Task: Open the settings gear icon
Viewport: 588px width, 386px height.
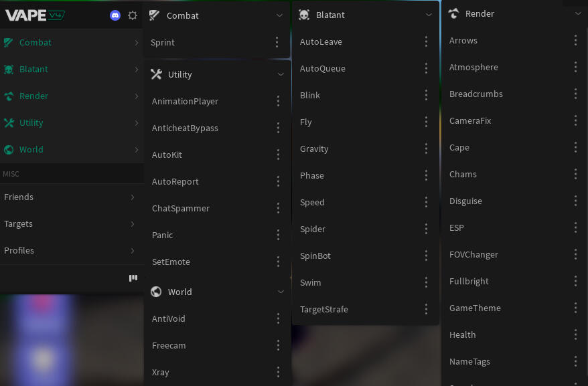Action: click(133, 15)
